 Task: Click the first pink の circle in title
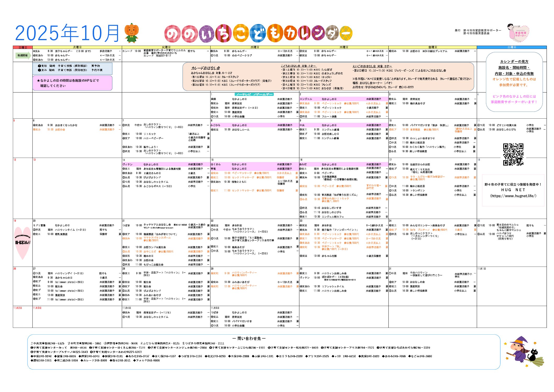172,34
